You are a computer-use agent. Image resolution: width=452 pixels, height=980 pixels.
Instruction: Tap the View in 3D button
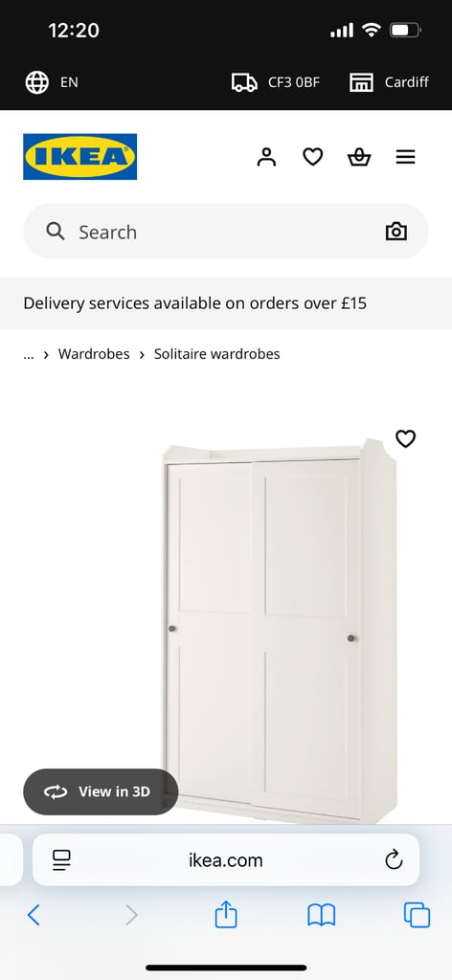coord(101,791)
